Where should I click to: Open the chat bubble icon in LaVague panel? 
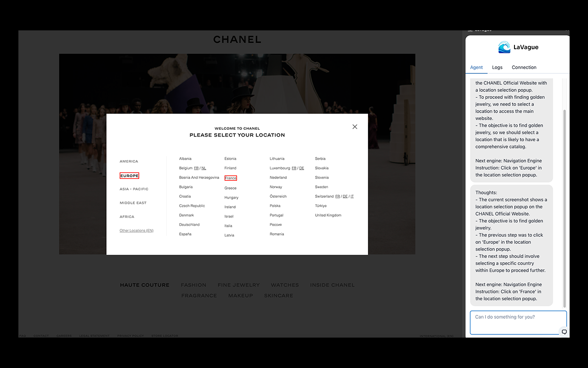pyautogui.click(x=564, y=332)
